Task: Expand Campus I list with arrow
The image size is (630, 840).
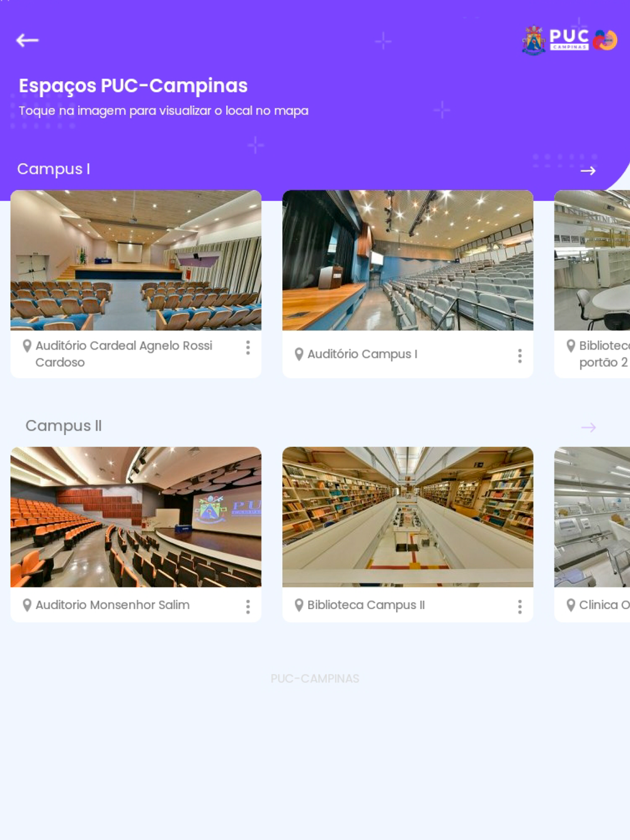Action: tap(588, 171)
